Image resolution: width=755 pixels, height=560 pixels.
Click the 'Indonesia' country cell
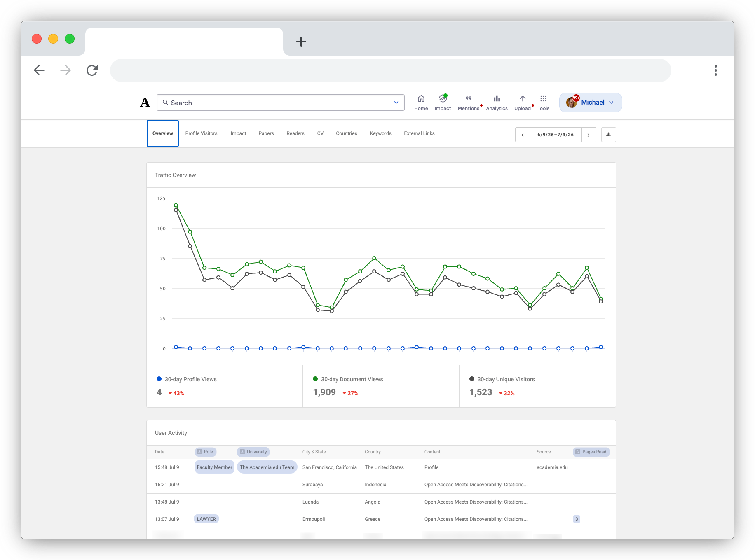pos(375,485)
